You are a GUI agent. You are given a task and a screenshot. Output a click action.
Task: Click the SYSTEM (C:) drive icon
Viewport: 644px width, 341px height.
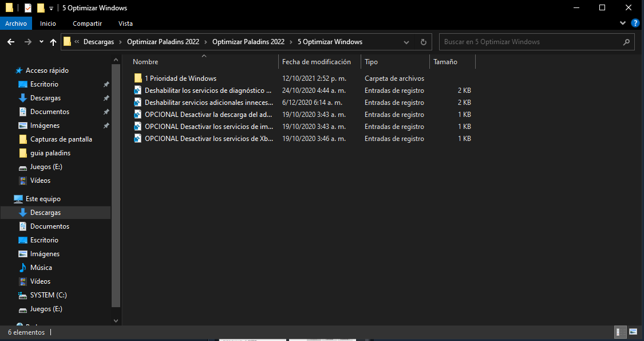(23, 295)
